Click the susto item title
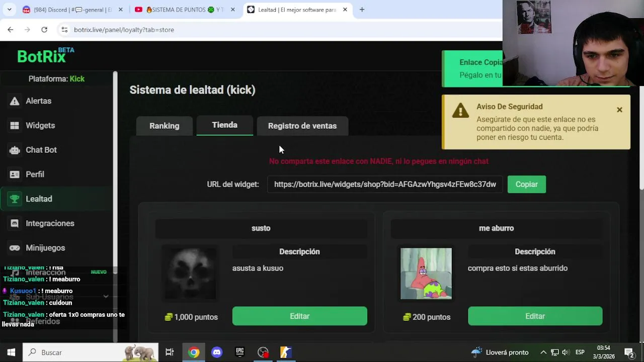 coord(261,228)
